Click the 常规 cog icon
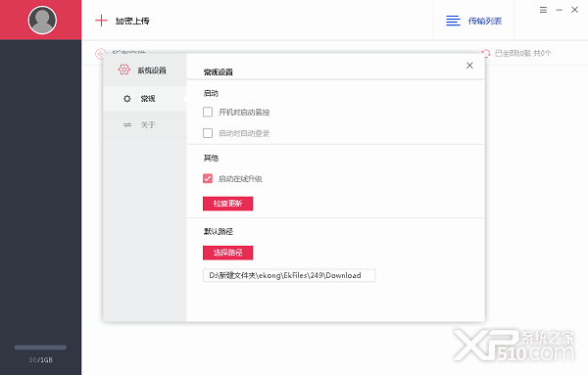Screen dimensions: 588x375 [x=127, y=99]
